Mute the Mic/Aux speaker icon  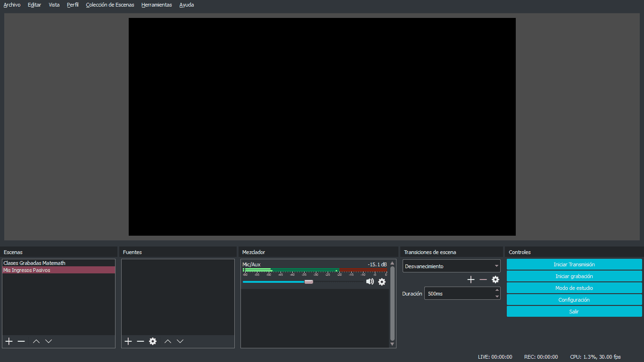pyautogui.click(x=370, y=282)
